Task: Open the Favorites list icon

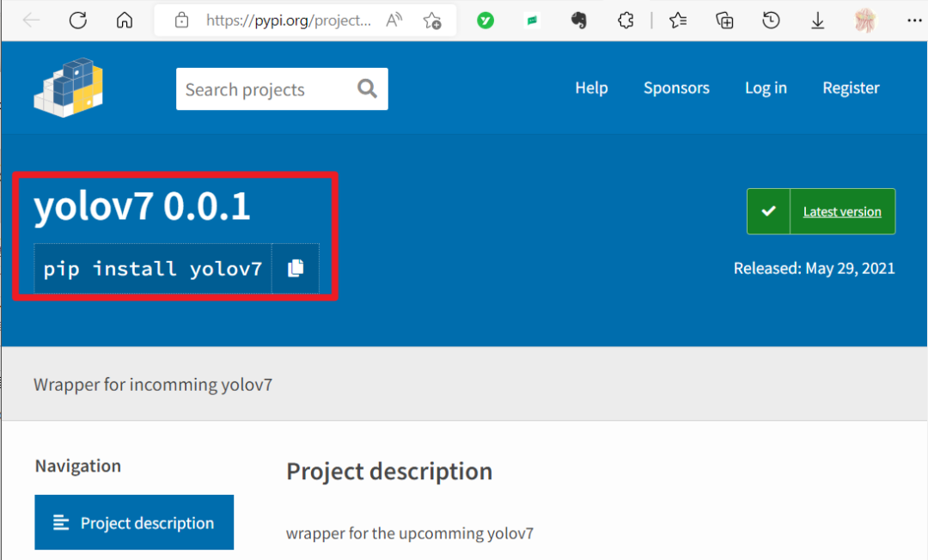Action: click(x=678, y=21)
